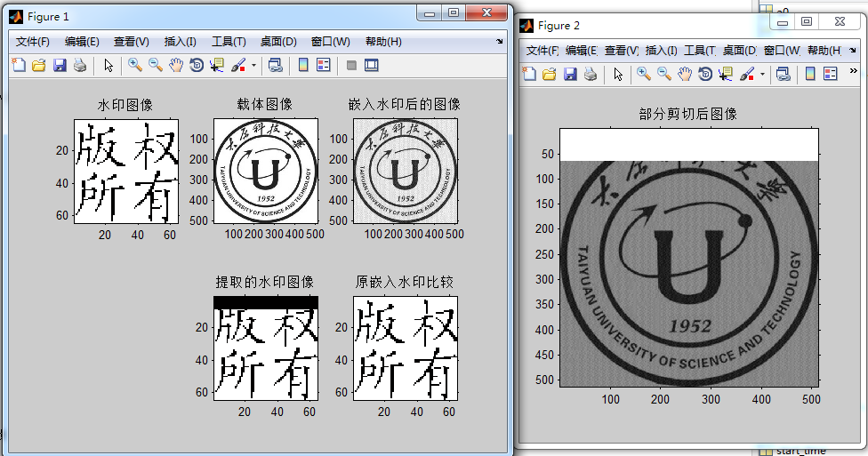Select Rotate 3D tool in Figure 1
This screenshot has height=456, width=868.
(196, 65)
